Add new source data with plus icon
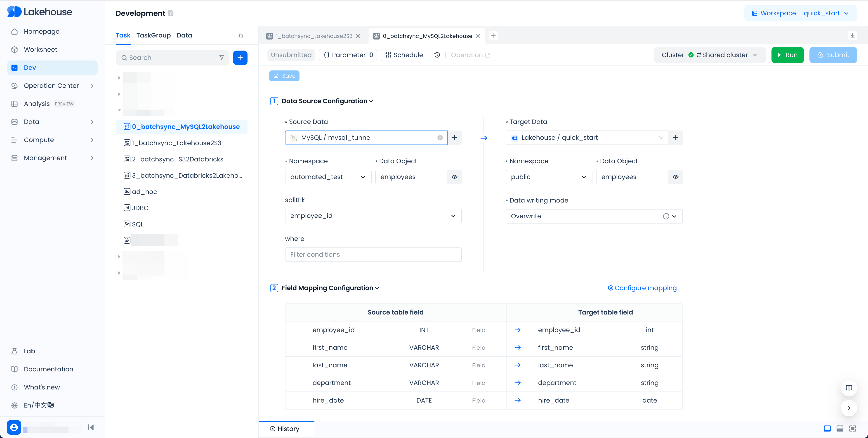 pyautogui.click(x=454, y=138)
